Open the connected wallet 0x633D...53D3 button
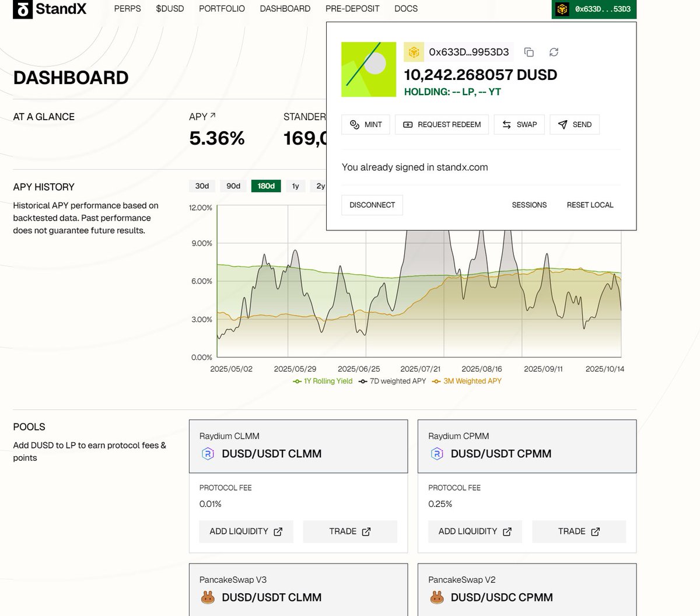 click(x=594, y=9)
